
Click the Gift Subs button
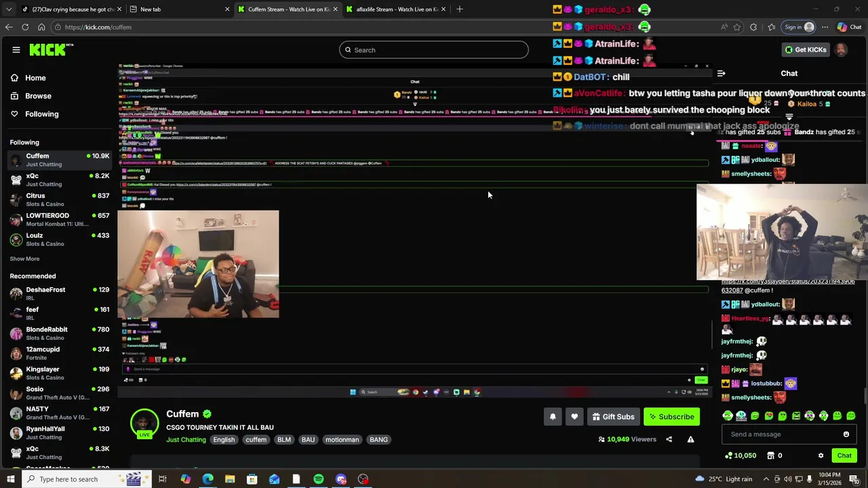[613, 417]
